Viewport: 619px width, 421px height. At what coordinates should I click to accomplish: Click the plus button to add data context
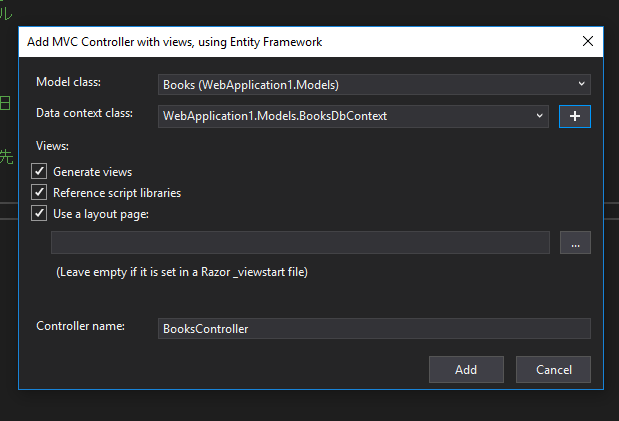[x=574, y=116]
